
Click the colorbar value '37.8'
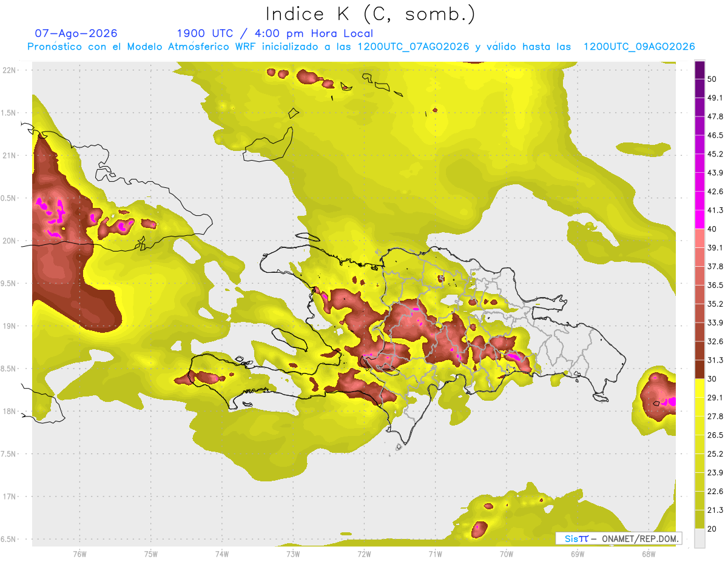(715, 266)
